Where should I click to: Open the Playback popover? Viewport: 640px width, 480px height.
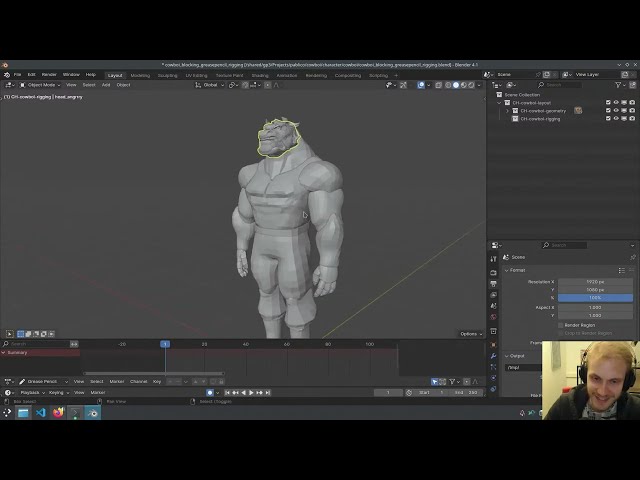point(32,393)
